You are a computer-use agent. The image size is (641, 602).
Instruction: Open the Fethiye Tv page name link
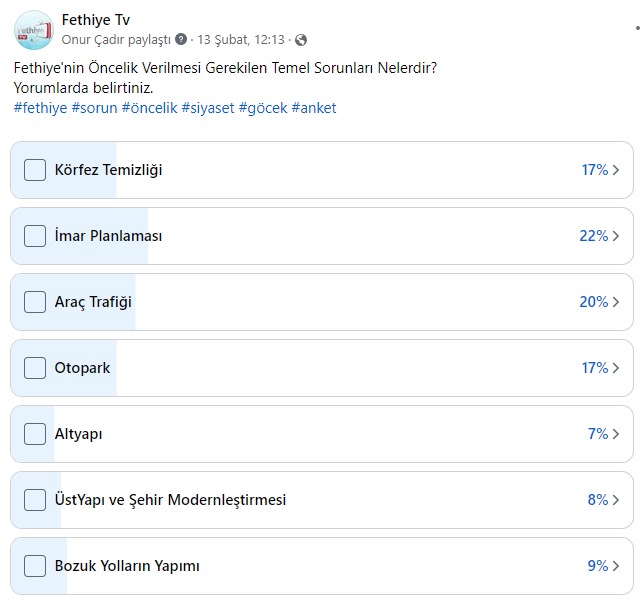pos(96,20)
